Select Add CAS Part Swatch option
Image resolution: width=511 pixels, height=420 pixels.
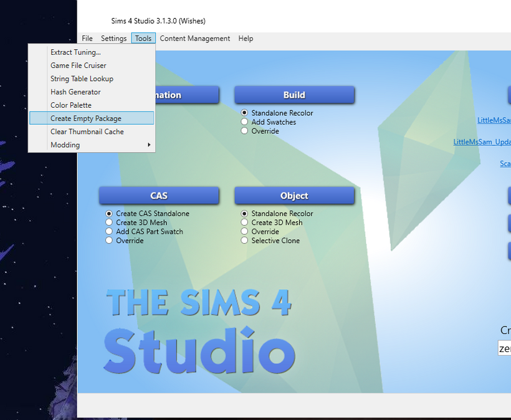point(110,231)
